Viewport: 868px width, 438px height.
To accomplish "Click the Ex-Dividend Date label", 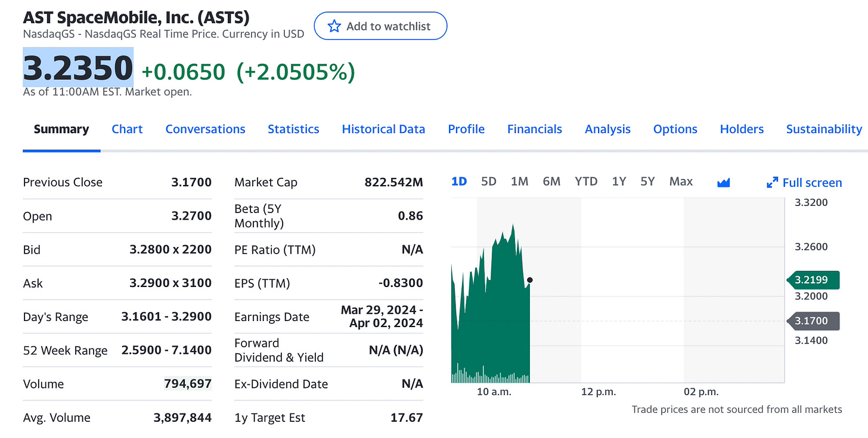I will [281, 384].
